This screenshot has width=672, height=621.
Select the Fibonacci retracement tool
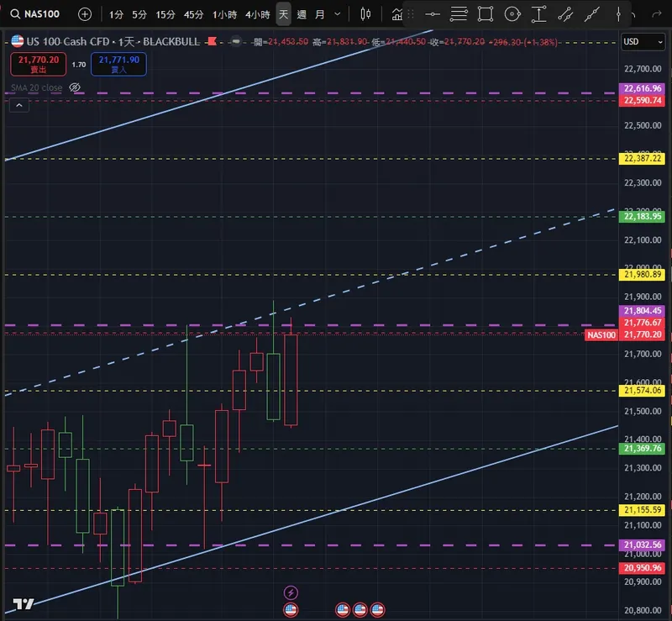(459, 14)
